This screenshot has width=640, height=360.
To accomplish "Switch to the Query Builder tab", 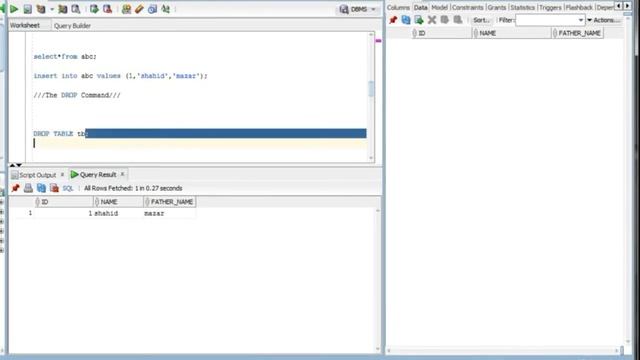I will pos(72,26).
